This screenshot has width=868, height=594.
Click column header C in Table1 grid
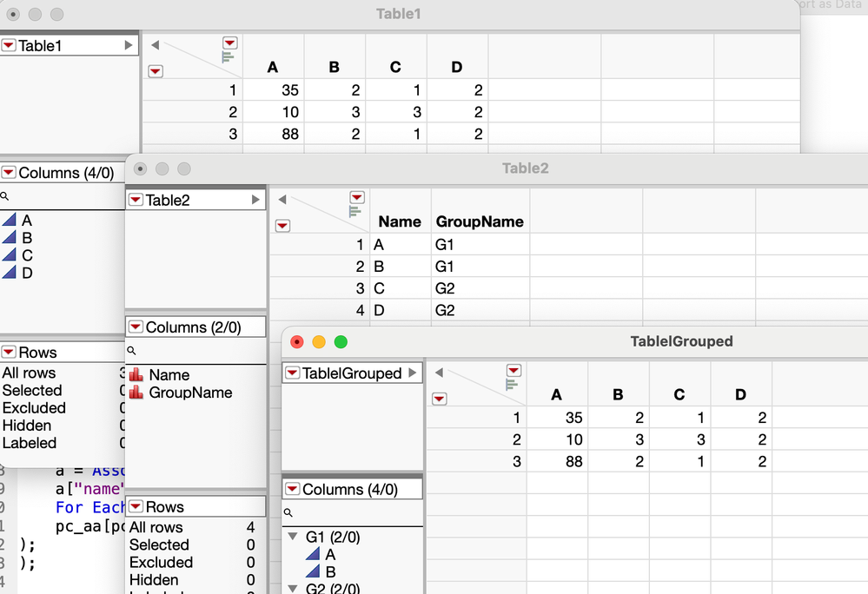click(395, 67)
